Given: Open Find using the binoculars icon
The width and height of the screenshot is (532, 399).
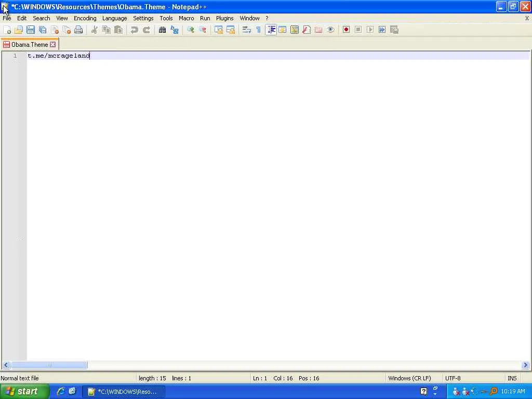Looking at the screenshot, I should coord(162,30).
